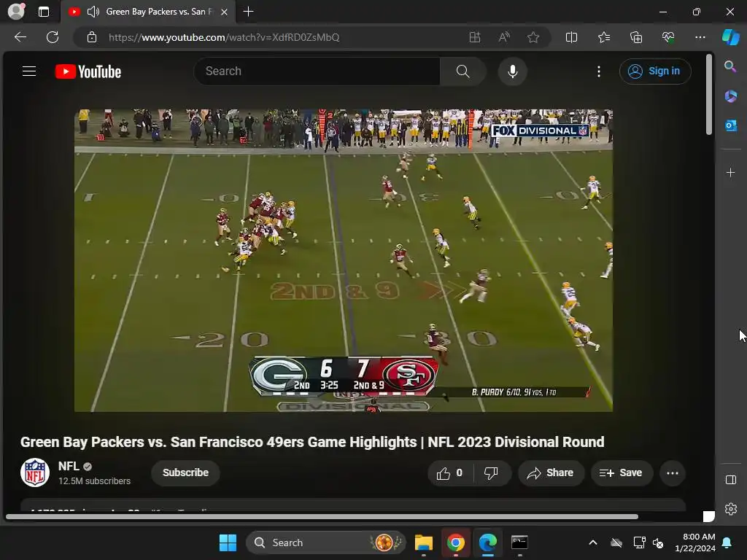
Task: Open the NFL channel name link
Action: pos(69,466)
